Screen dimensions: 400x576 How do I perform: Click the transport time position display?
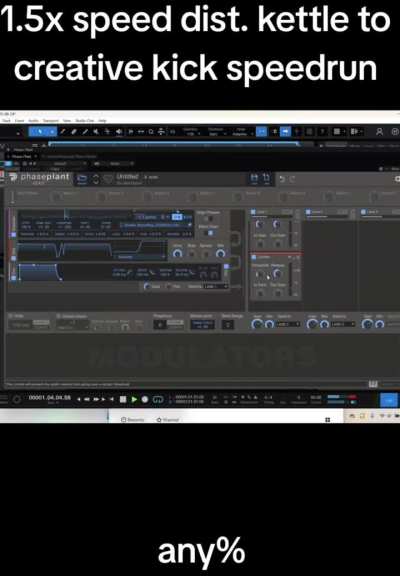(x=50, y=398)
